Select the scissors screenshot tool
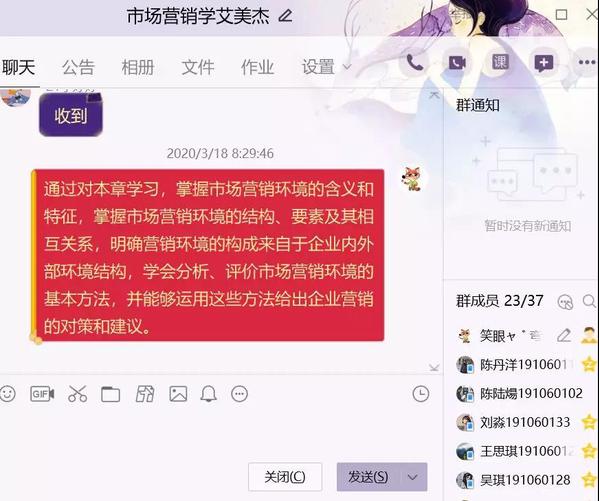Screen dimensions: 599x501 click(x=78, y=394)
